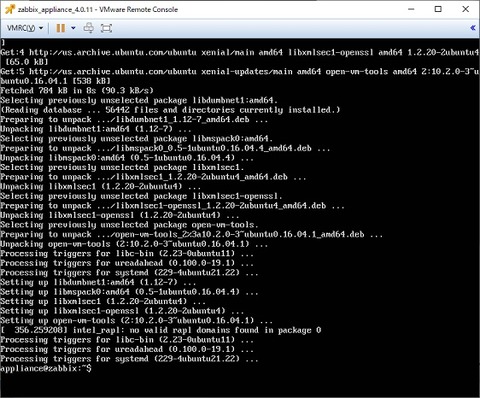Pause the virtual machine with the orange pause icon
The image size is (480, 398).
(61, 28)
